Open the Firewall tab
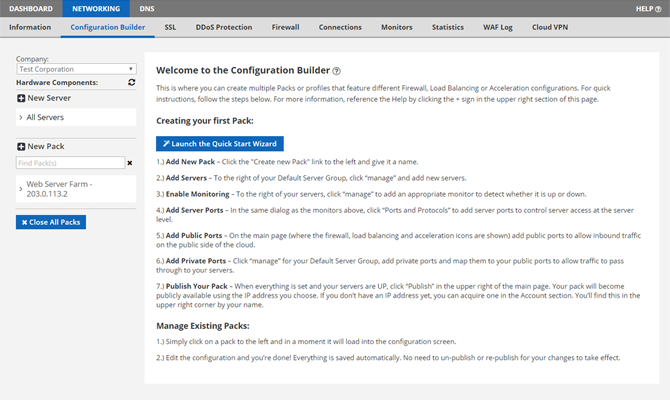Viewport: 670px width, 400px height. coord(285,27)
